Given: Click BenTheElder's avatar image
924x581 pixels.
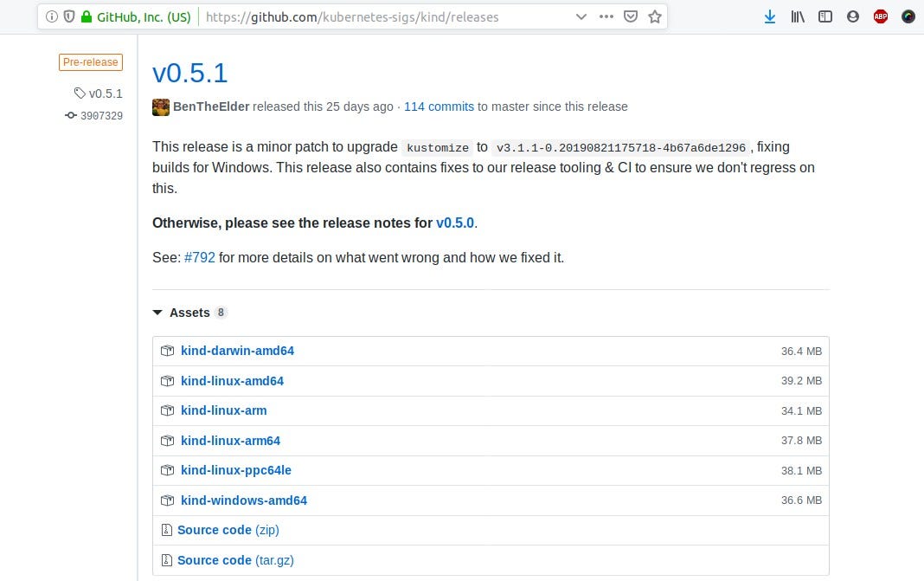Looking at the screenshot, I should coord(161,107).
